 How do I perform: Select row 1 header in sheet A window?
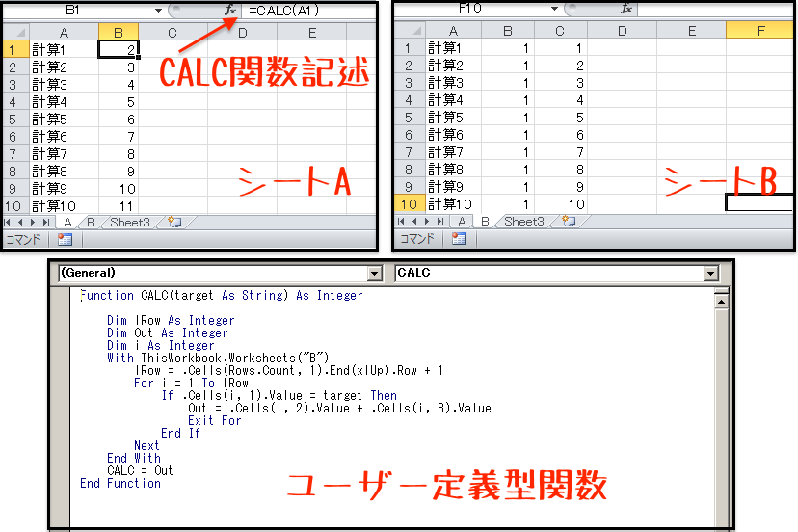15,50
